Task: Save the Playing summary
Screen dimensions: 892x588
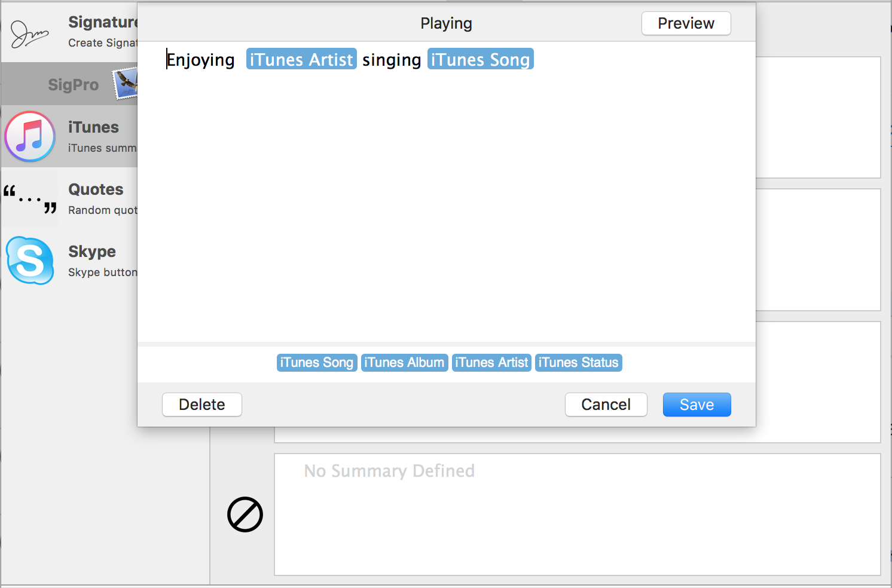Action: tap(697, 405)
